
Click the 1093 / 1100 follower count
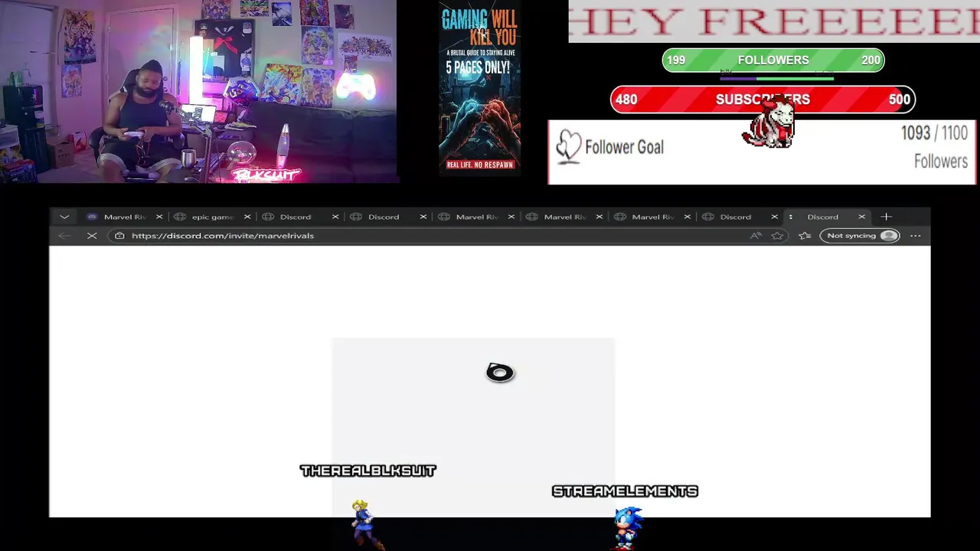point(934,133)
